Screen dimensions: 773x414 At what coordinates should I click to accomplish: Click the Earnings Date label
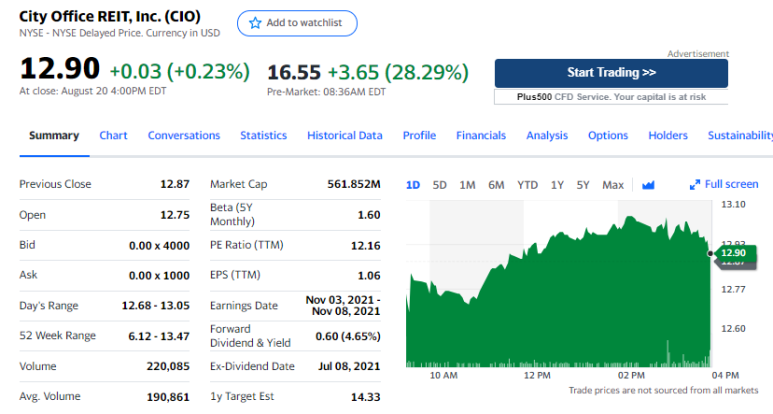coord(244,306)
